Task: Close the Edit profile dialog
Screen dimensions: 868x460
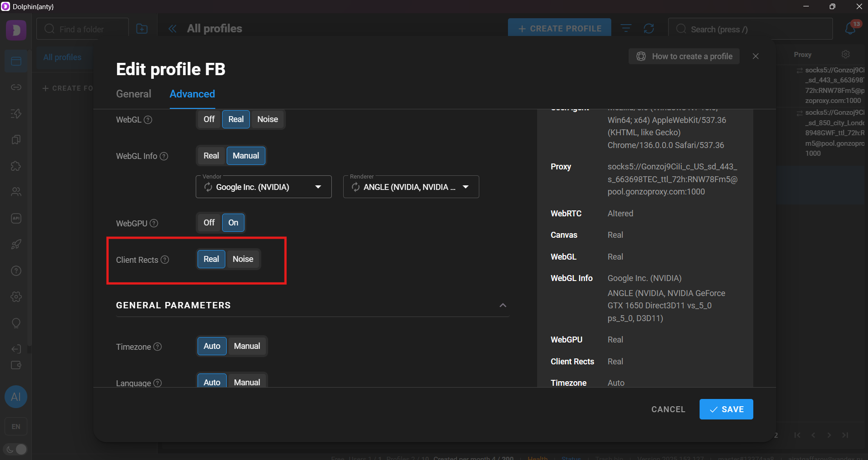Action: pyautogui.click(x=756, y=56)
